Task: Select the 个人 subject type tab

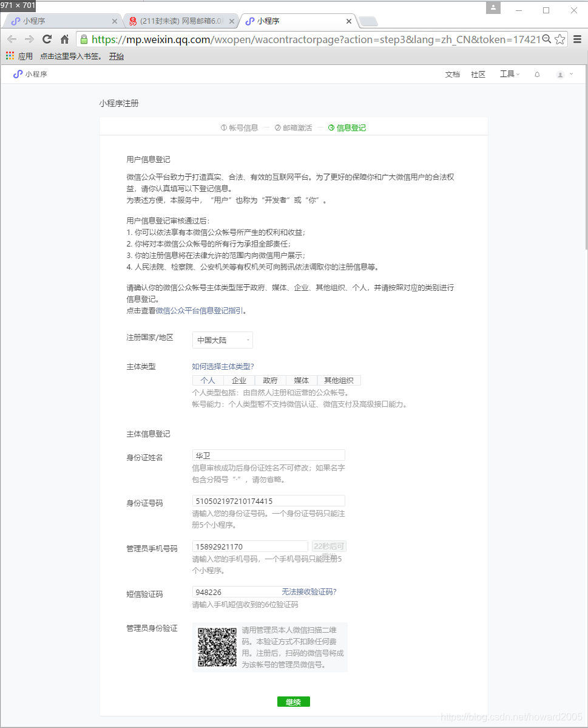Action: pyautogui.click(x=208, y=380)
